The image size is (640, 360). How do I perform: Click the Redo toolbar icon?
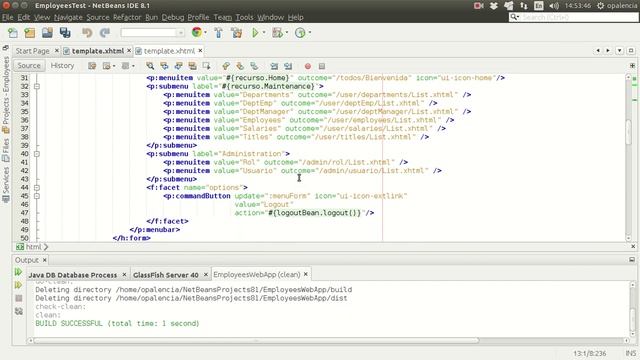(105, 33)
